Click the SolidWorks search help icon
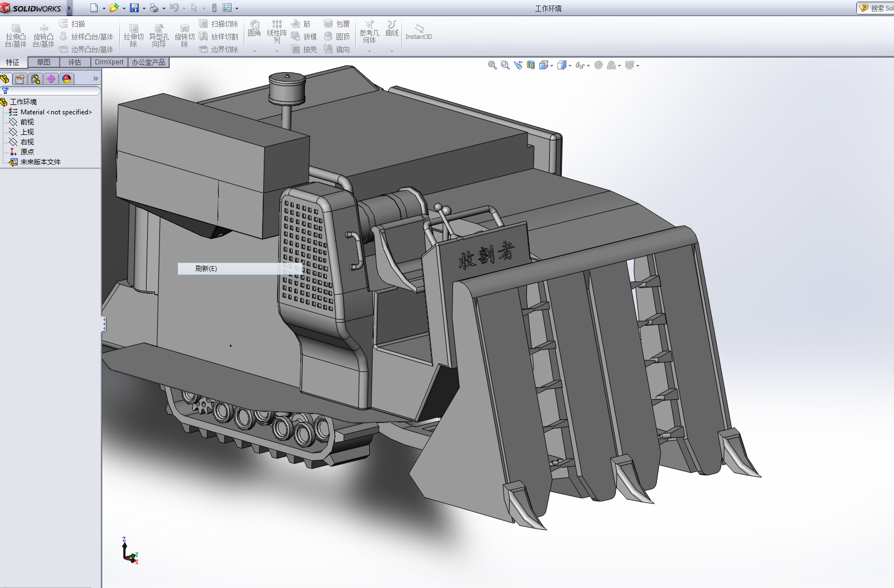Viewport: 894px width, 588px height. point(864,8)
